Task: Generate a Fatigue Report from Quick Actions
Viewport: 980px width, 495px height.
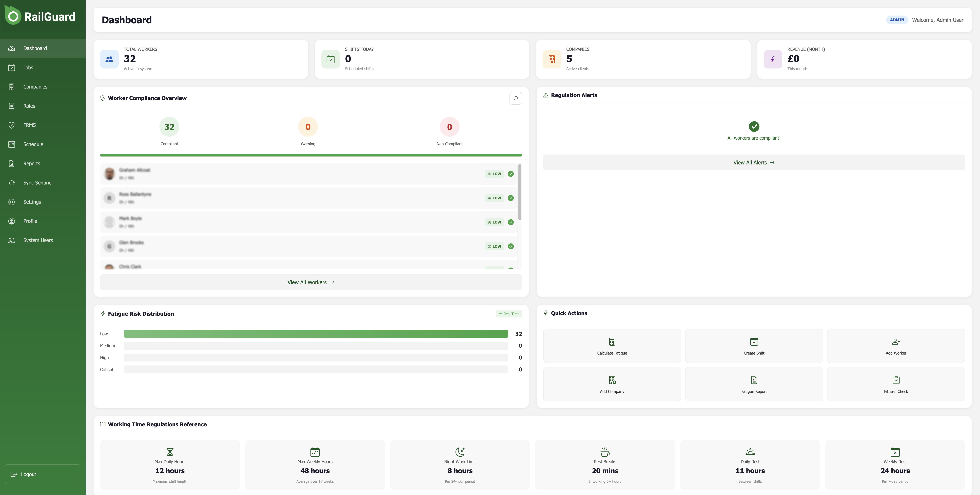Action: pos(754,384)
